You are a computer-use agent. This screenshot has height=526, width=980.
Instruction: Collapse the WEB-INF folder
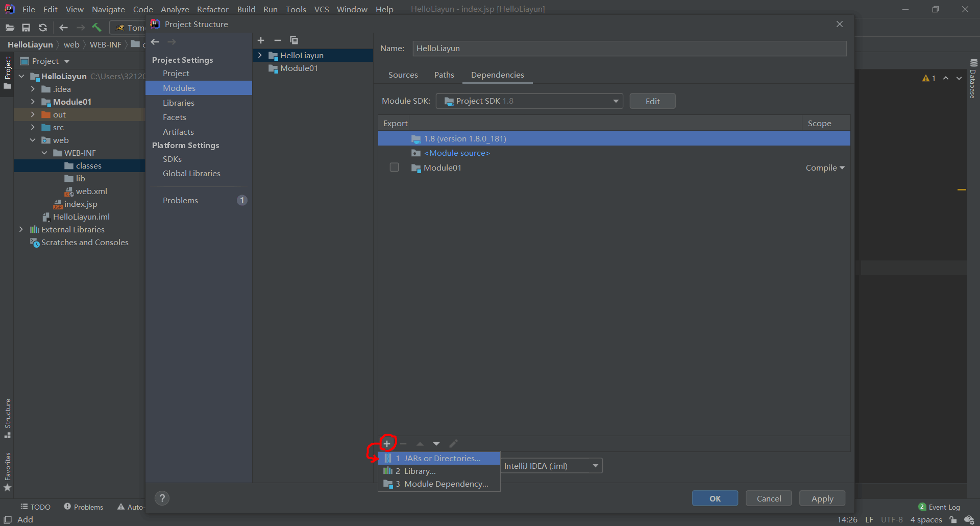44,153
